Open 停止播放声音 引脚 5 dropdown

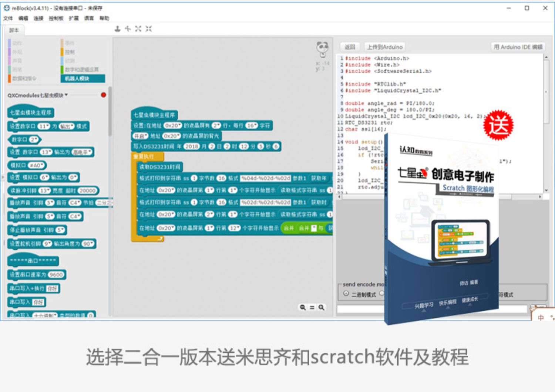60,230
